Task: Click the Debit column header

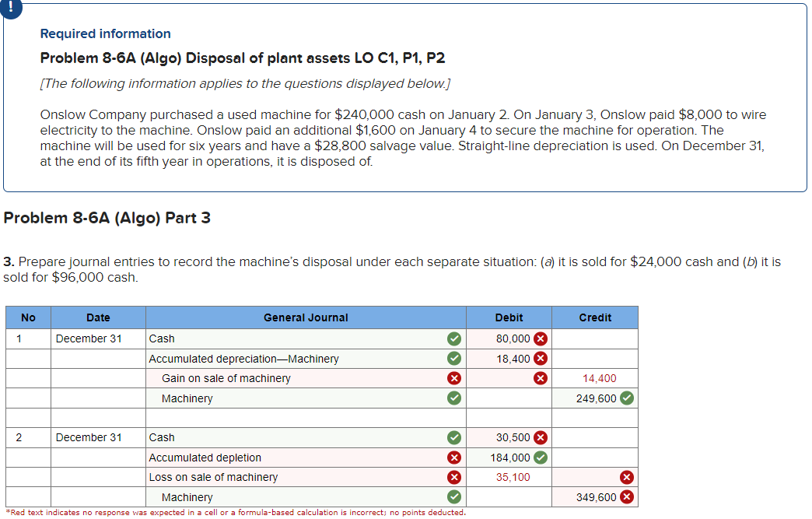Action: [x=509, y=317]
